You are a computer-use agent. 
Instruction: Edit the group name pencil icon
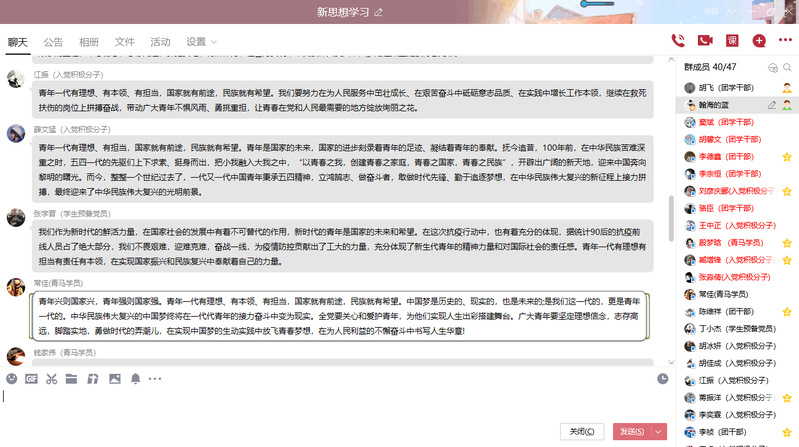(x=377, y=12)
